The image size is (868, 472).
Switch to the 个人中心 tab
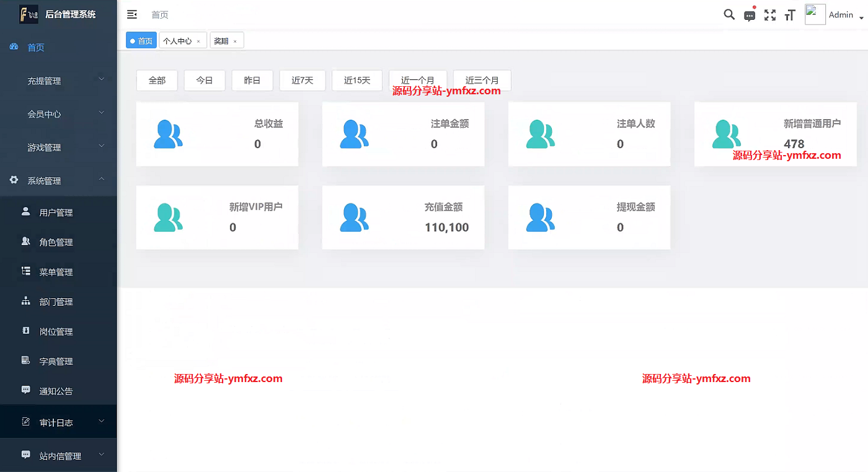click(x=177, y=41)
